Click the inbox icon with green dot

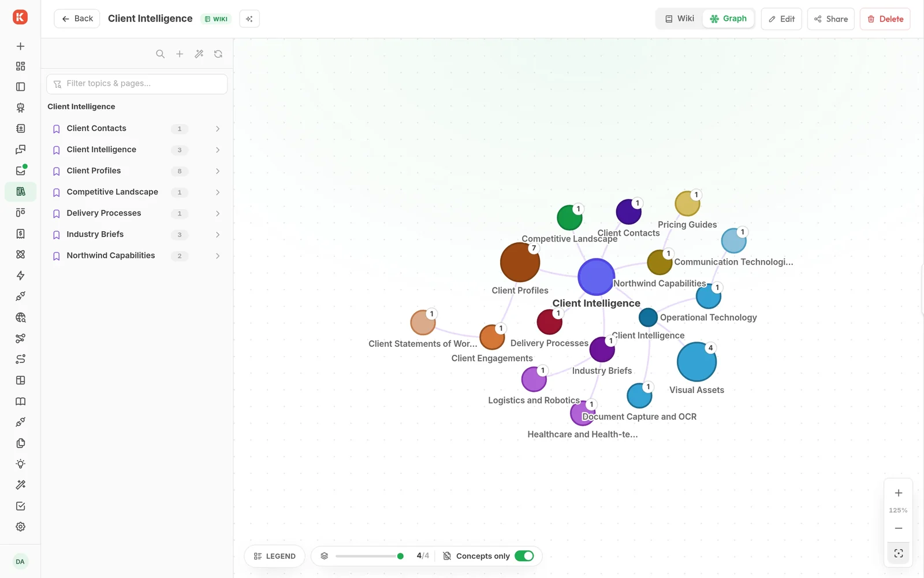20,171
